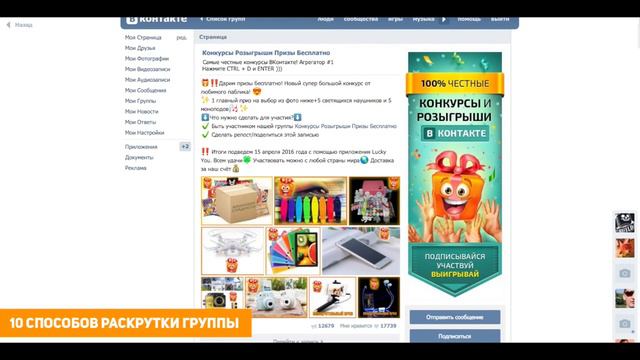
Task: Like the post via Мне нравится 17739
Action: pos(368,326)
